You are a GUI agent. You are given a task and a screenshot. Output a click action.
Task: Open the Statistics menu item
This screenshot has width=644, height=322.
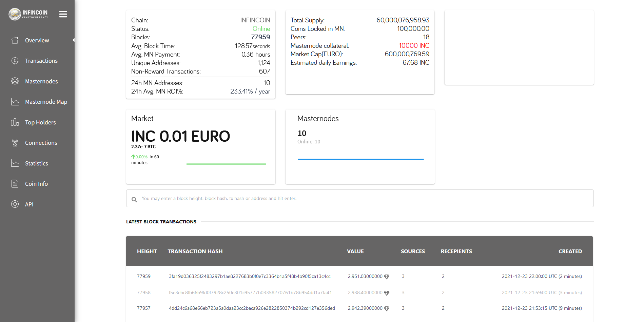(36, 163)
